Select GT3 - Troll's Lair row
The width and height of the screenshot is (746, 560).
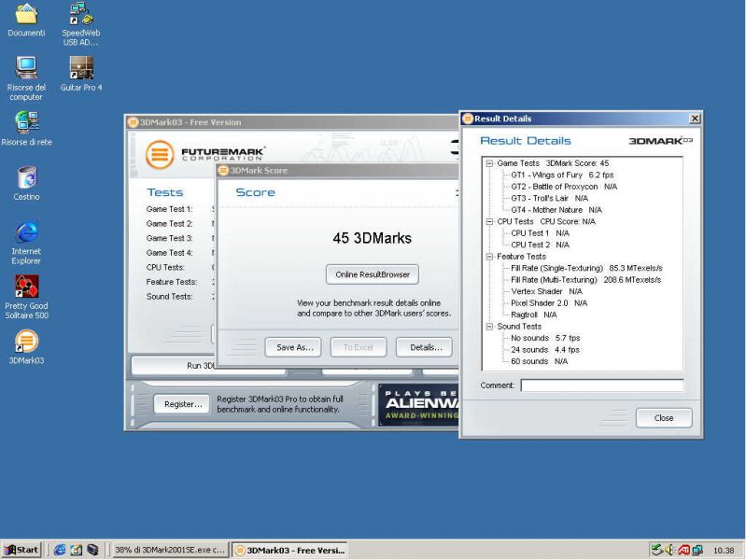(550, 198)
